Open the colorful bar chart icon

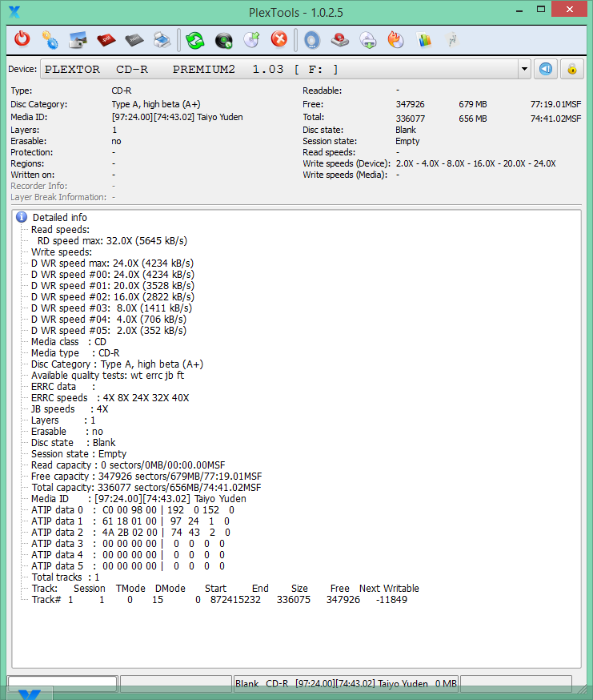[424, 40]
